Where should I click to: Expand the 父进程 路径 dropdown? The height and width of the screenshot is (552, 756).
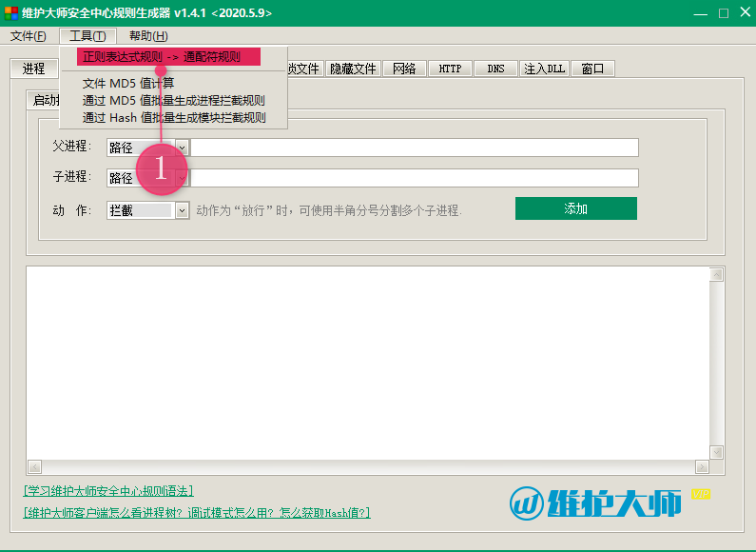point(182,148)
